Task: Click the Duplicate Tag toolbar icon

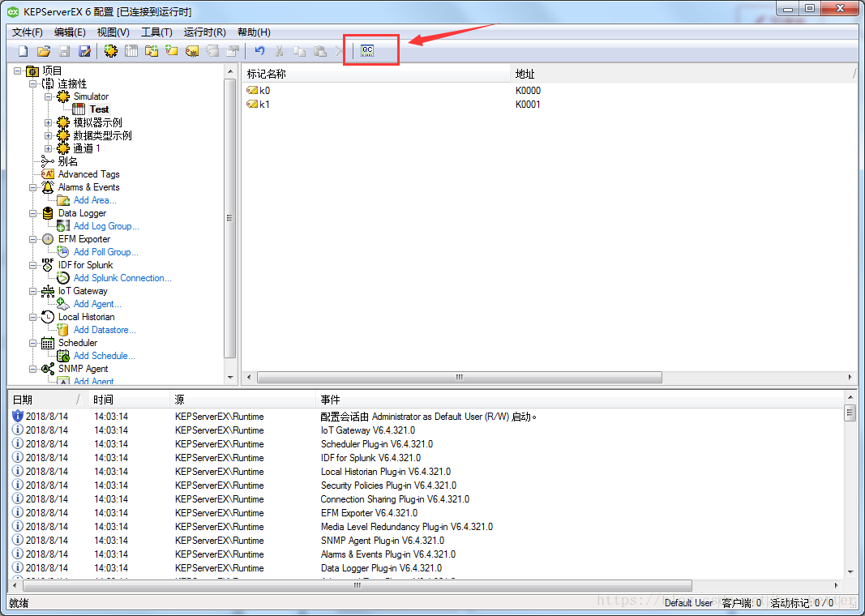Action: coord(212,51)
